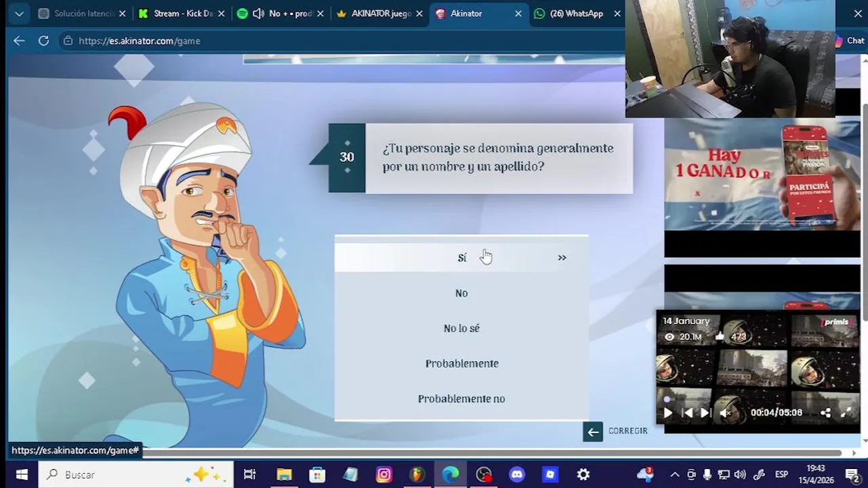Viewport: 868px width, 488px height.
Task: Open Microsoft Store from taskbar
Action: click(x=317, y=474)
